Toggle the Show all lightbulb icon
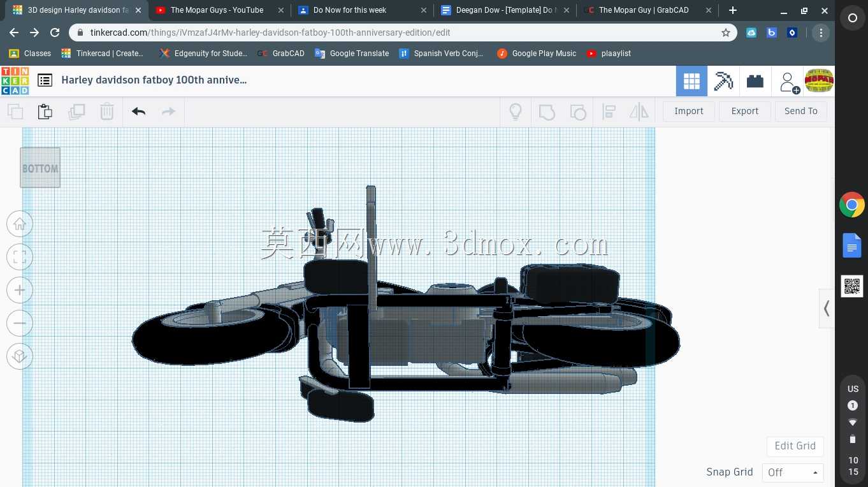 [516, 112]
